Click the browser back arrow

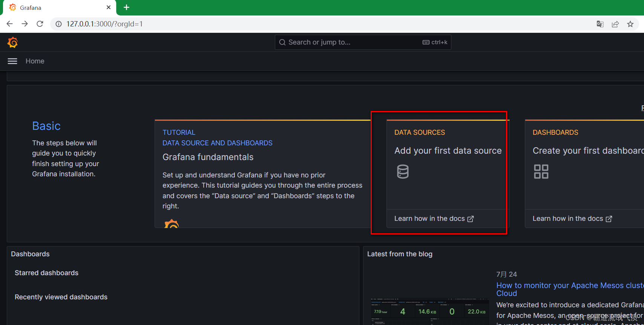click(10, 24)
